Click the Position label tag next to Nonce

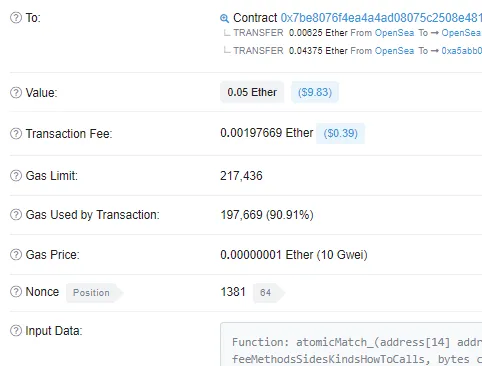[94, 293]
